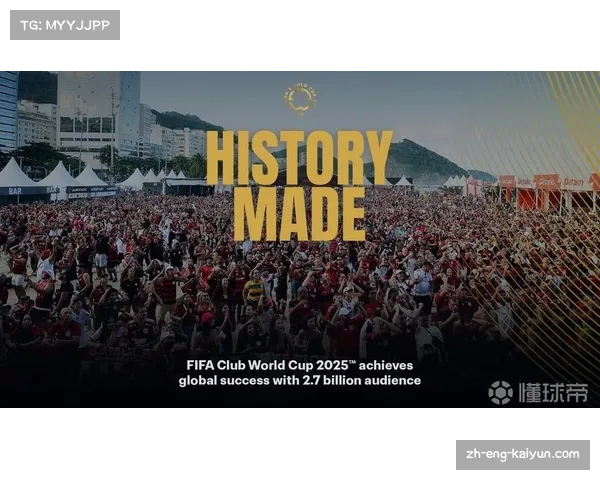Click the 懂球帝 watermark text
Image resolution: width=600 pixels, height=480 pixels.
coord(553,393)
